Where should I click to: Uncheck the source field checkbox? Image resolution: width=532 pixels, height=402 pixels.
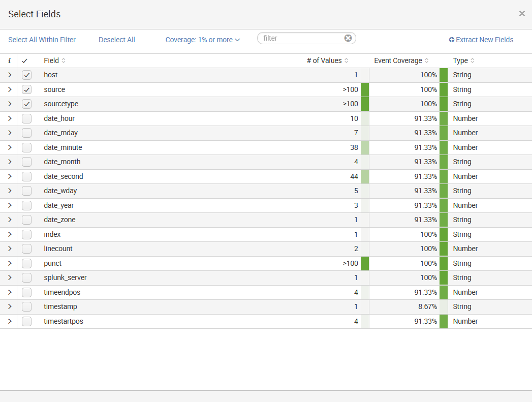click(26, 89)
